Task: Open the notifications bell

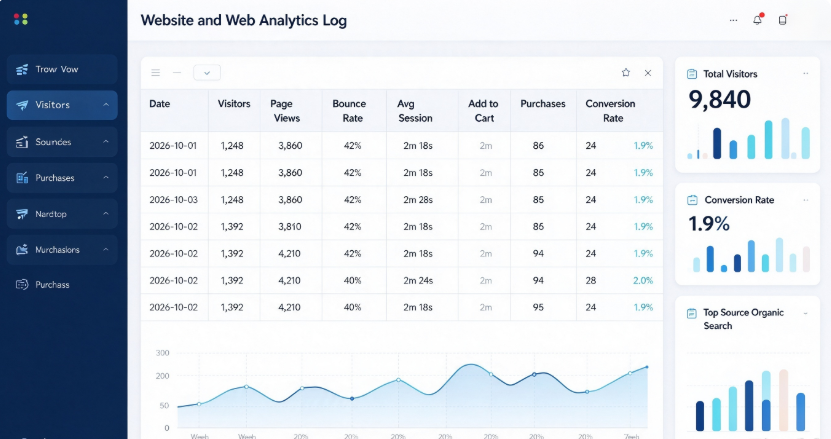Action: [758, 20]
